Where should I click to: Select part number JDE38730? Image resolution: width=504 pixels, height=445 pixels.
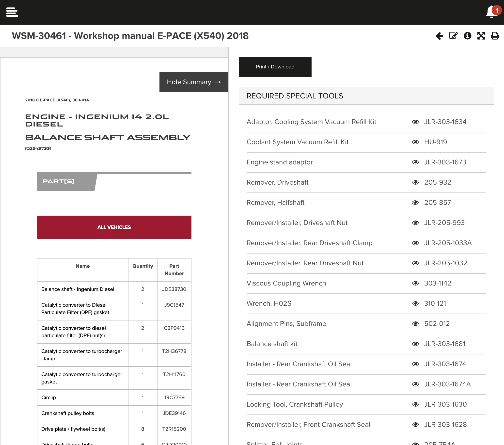[x=174, y=289]
